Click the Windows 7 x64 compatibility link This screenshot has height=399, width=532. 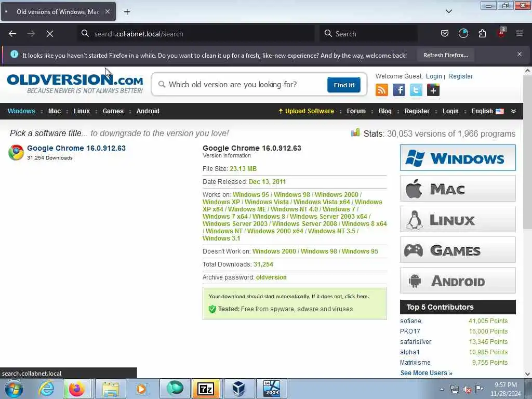225,217
